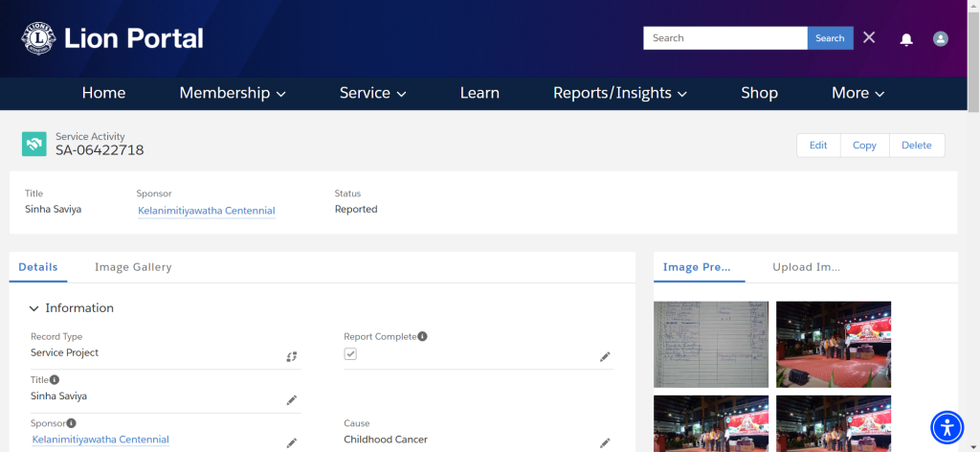The height and width of the screenshot is (452, 980).
Task: Open the Learn nav item
Action: pyautogui.click(x=479, y=93)
